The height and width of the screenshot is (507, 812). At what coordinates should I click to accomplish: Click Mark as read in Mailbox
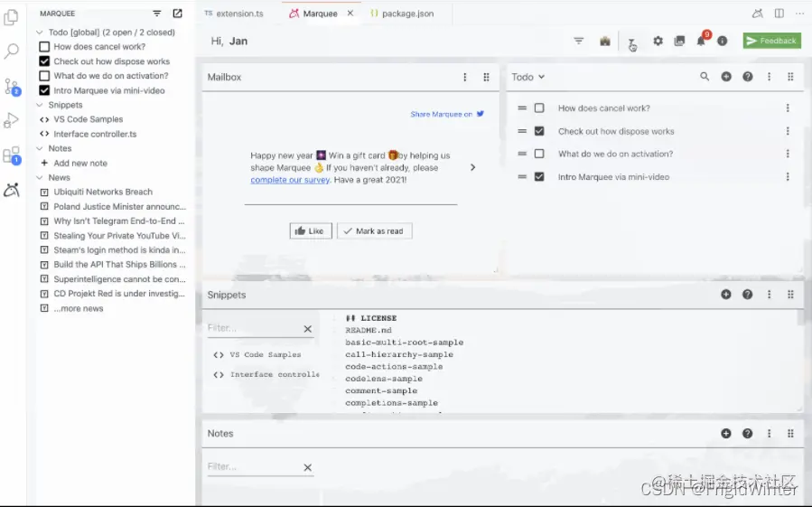click(x=375, y=231)
